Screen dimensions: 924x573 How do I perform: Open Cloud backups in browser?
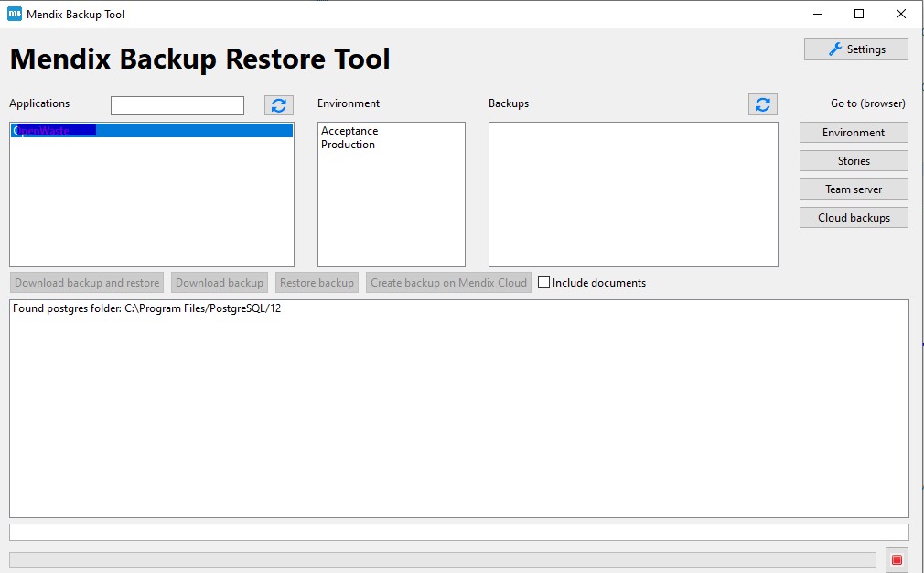[854, 218]
